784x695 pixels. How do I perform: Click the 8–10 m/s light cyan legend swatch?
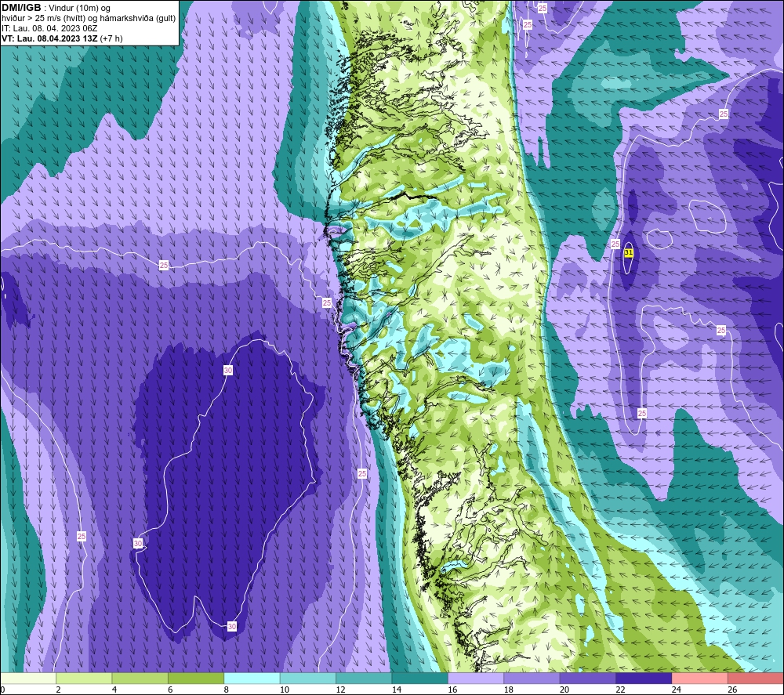(252, 678)
